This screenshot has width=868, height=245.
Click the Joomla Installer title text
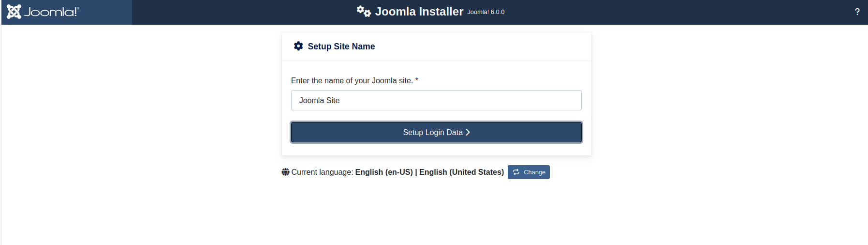[419, 12]
